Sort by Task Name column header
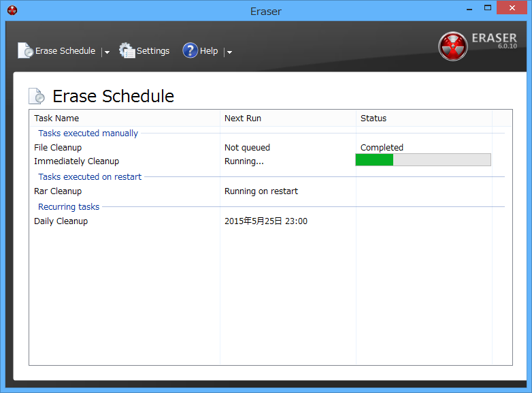 tap(124, 119)
